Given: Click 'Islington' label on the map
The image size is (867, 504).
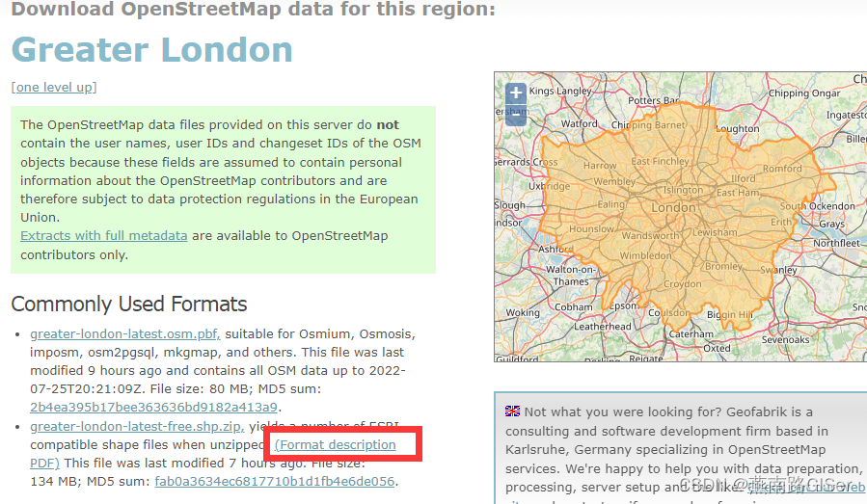Looking at the screenshot, I should coord(684,190).
